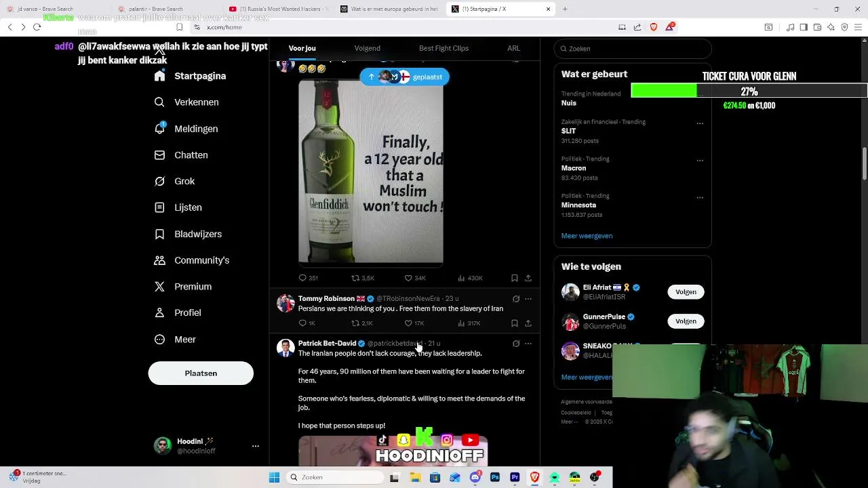Click the Windows taskbar Zoeken search box

[335, 477]
